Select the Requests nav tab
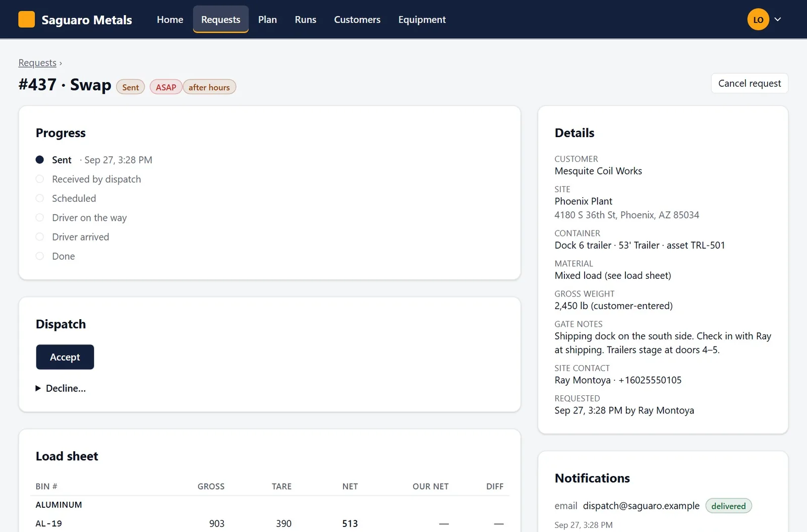This screenshot has height=532, width=807. coord(220,20)
